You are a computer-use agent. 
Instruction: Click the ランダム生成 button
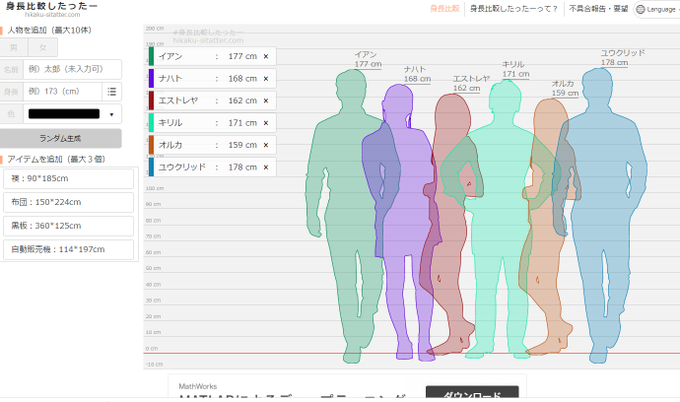60,138
